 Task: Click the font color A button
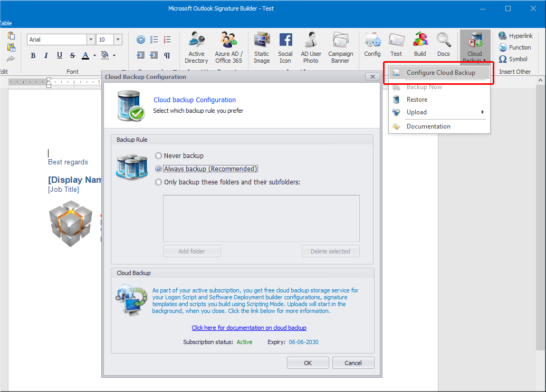(85, 56)
